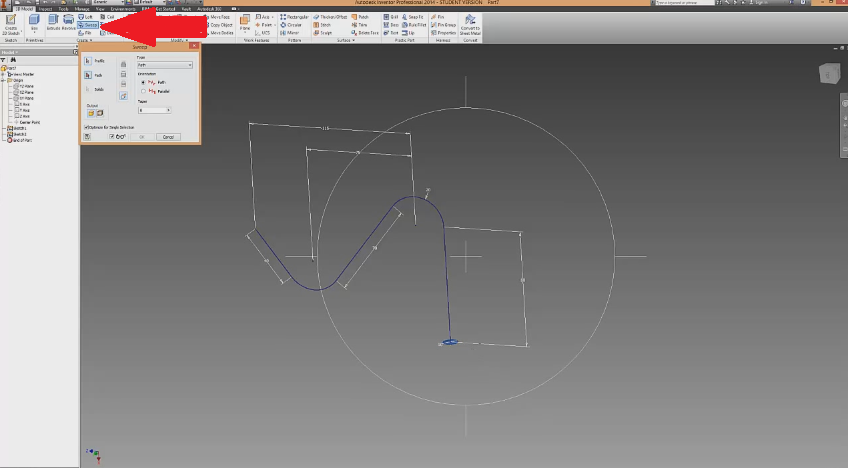Switch to the Environments ribbon tab

click(123, 9)
